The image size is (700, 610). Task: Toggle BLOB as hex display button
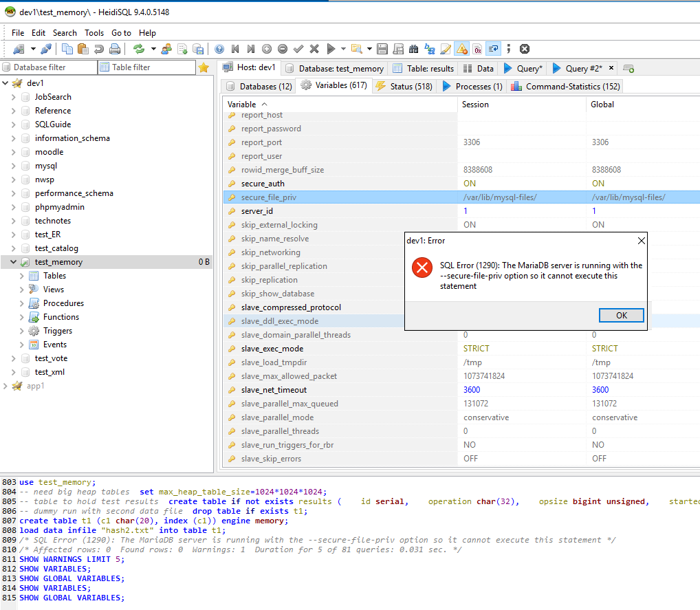477,49
